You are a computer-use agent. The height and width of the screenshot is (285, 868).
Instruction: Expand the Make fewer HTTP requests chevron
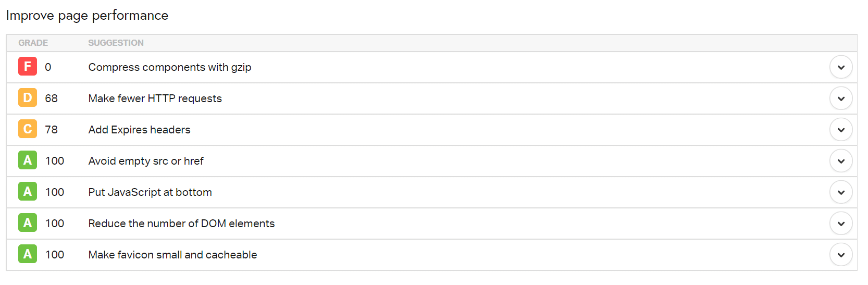[x=841, y=98]
